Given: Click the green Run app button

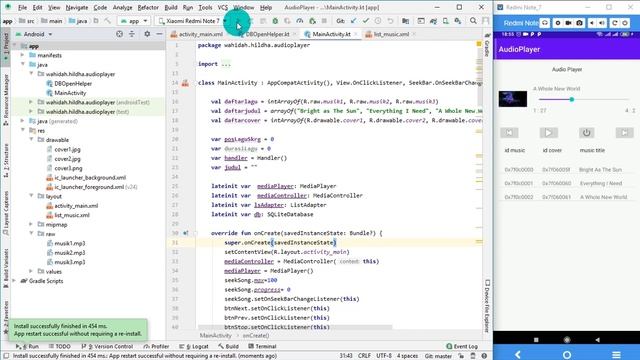Looking at the screenshot, I should pyautogui.click(x=238, y=21).
